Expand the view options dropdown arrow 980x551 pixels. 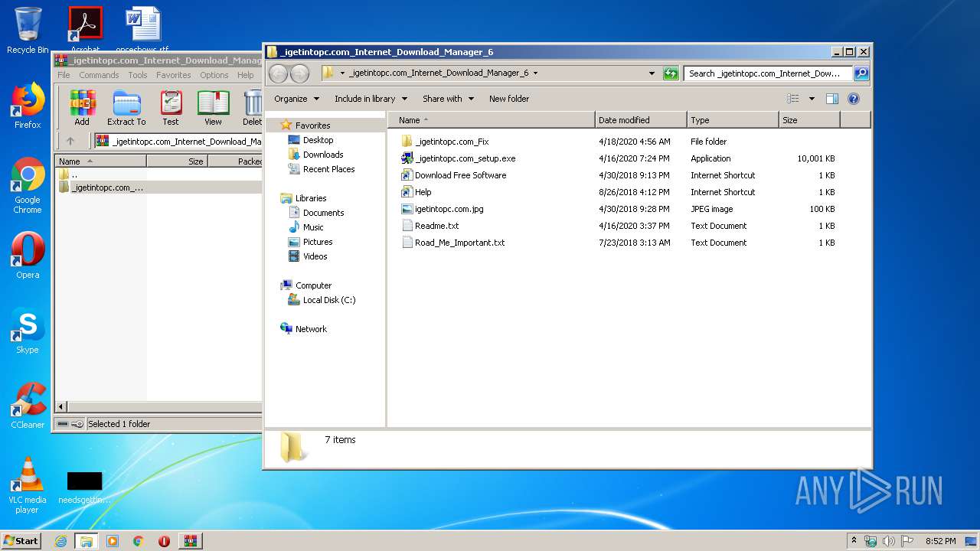click(x=812, y=99)
